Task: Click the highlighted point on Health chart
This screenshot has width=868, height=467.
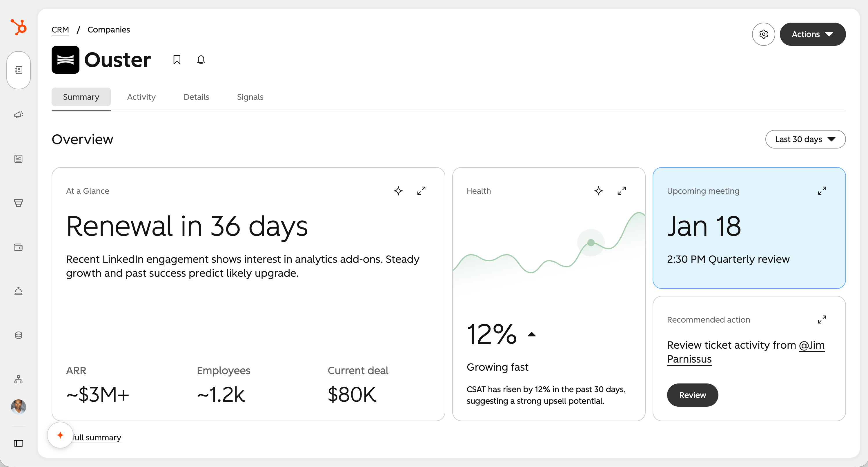Action: click(591, 242)
